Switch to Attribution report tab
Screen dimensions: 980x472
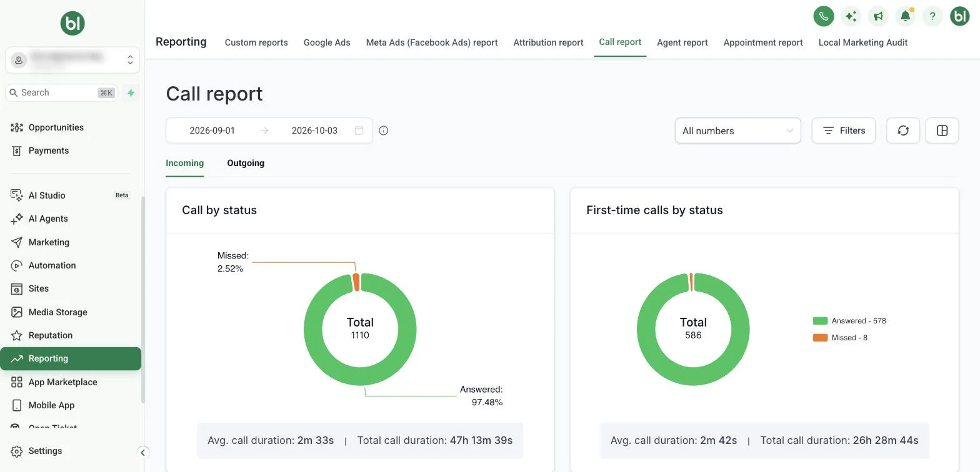[x=548, y=42]
